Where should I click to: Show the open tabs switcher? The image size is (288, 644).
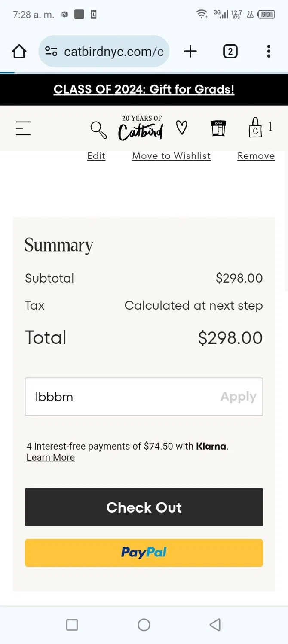(230, 52)
